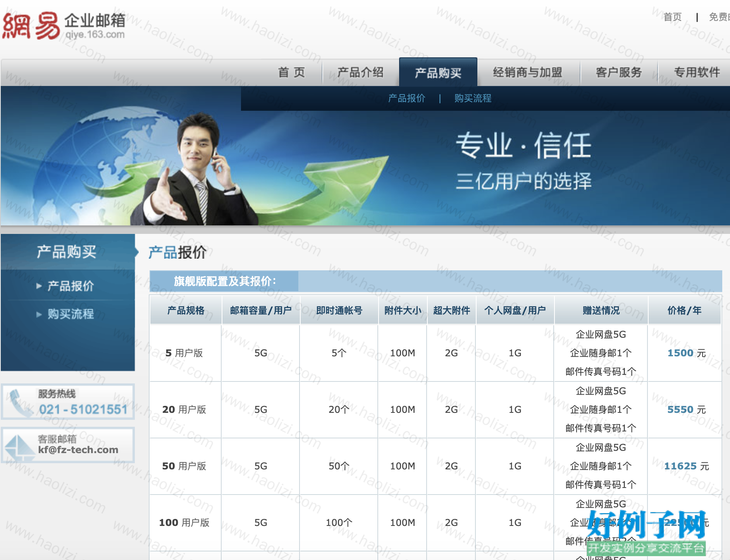730x560 pixels.
Task: Click the 11625 元 price
Action: tap(686, 466)
